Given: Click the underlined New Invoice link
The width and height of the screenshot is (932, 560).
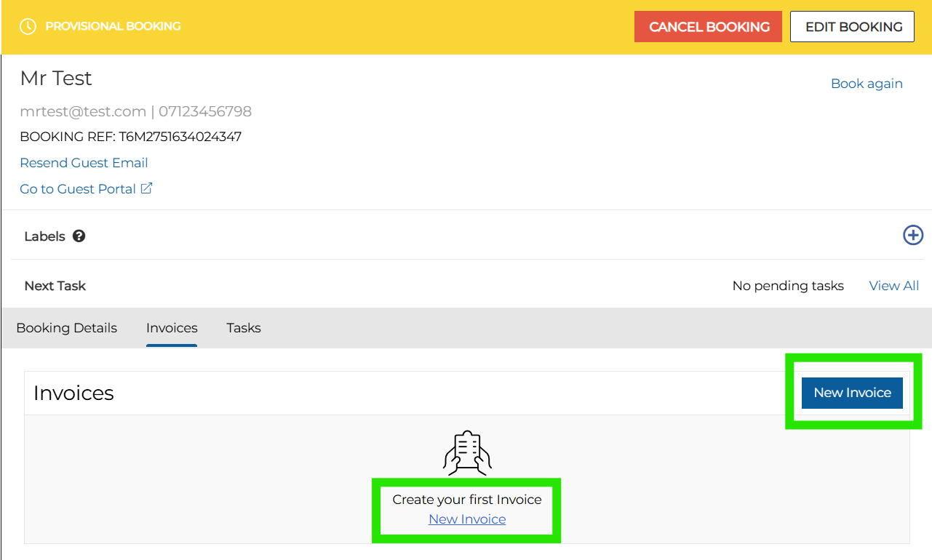Looking at the screenshot, I should tap(467, 519).
